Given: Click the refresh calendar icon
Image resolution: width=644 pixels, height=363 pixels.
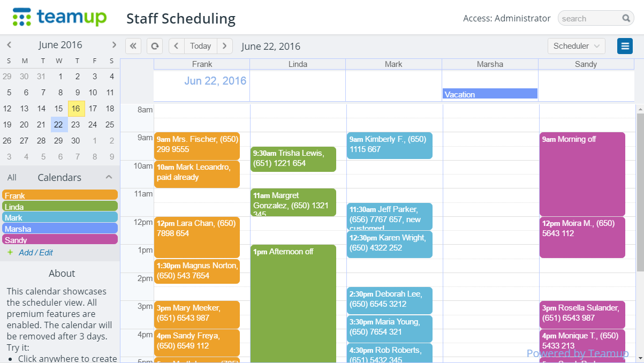Looking at the screenshot, I should (155, 46).
